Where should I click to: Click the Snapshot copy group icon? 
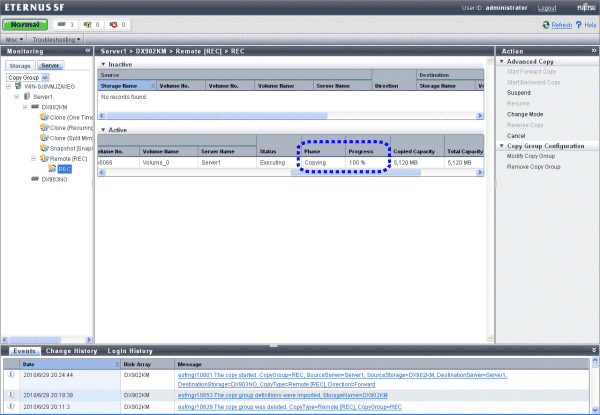(44, 148)
